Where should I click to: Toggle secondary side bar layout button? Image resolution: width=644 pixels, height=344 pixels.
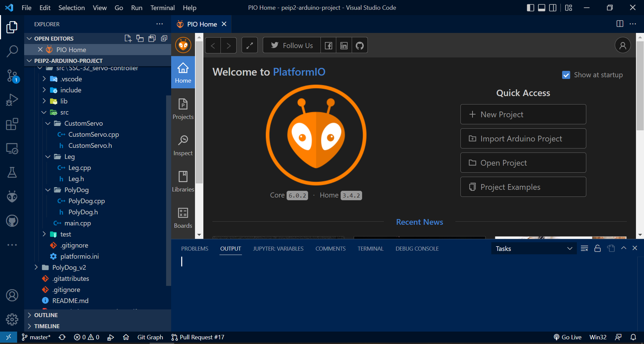[x=552, y=8]
